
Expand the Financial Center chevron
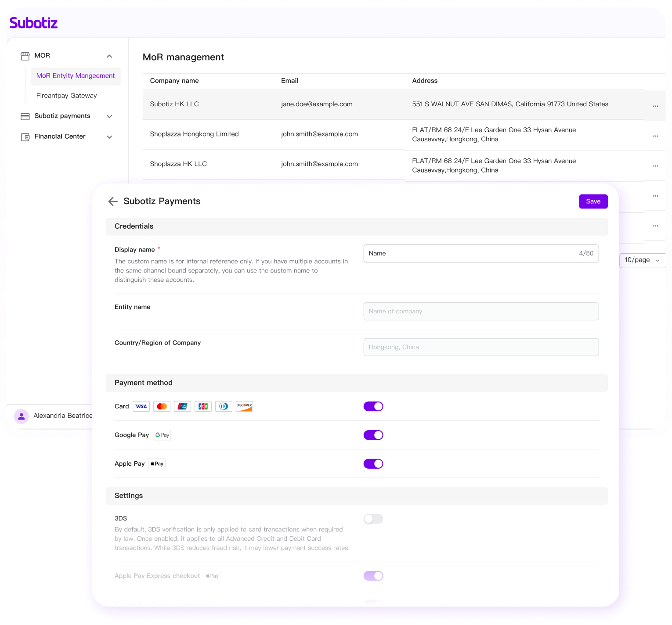[x=109, y=137]
